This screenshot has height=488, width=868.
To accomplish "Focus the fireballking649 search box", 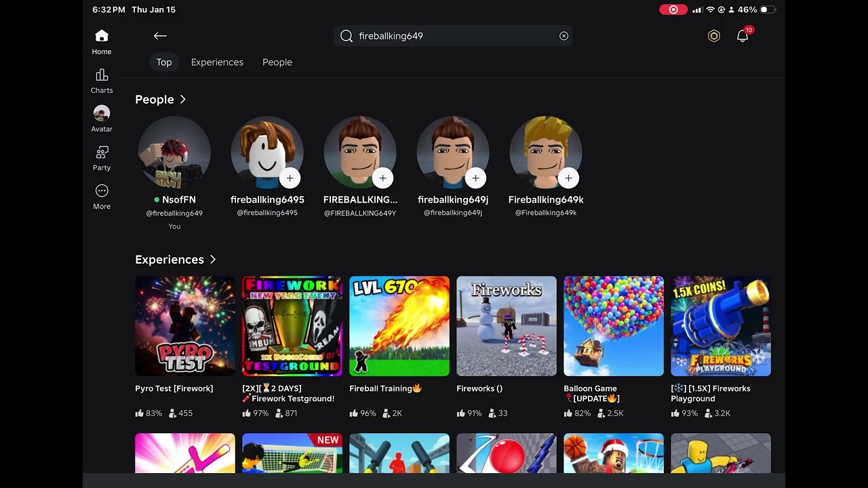I will click(453, 36).
